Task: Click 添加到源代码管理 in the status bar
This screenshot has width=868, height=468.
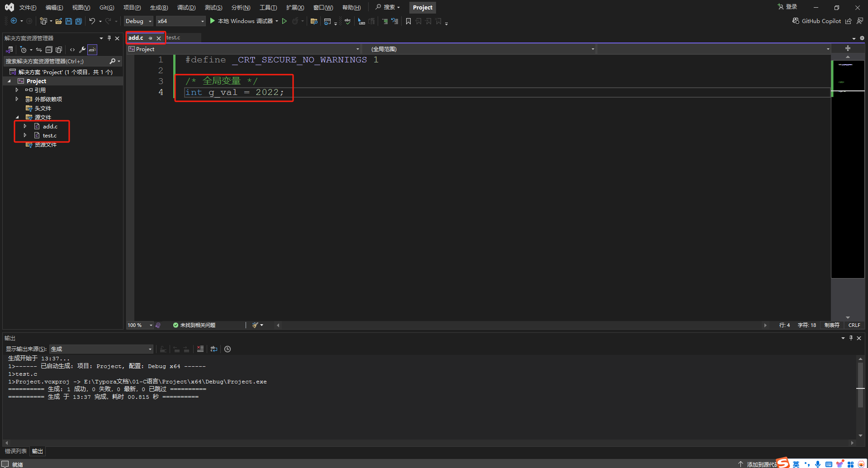Action: tap(759, 464)
